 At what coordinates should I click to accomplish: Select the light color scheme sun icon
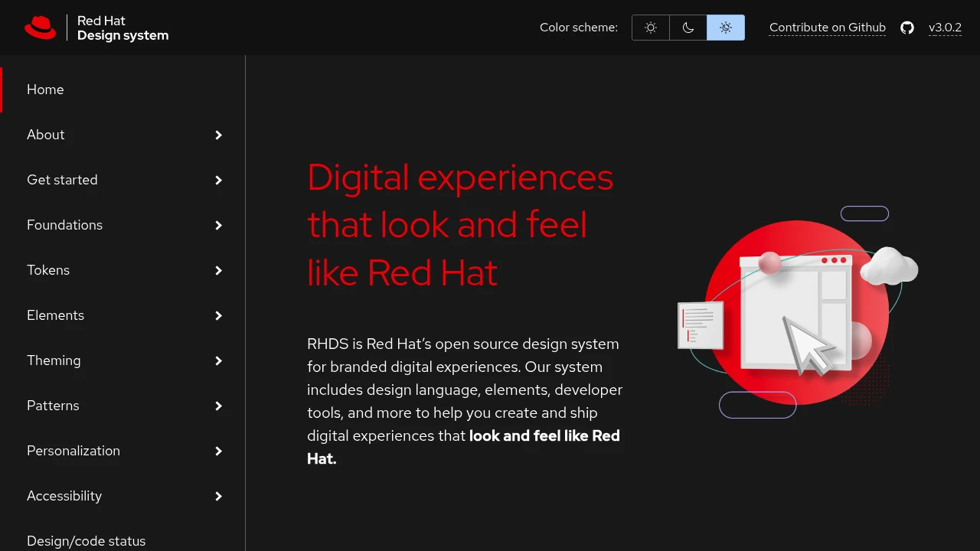[x=650, y=28]
